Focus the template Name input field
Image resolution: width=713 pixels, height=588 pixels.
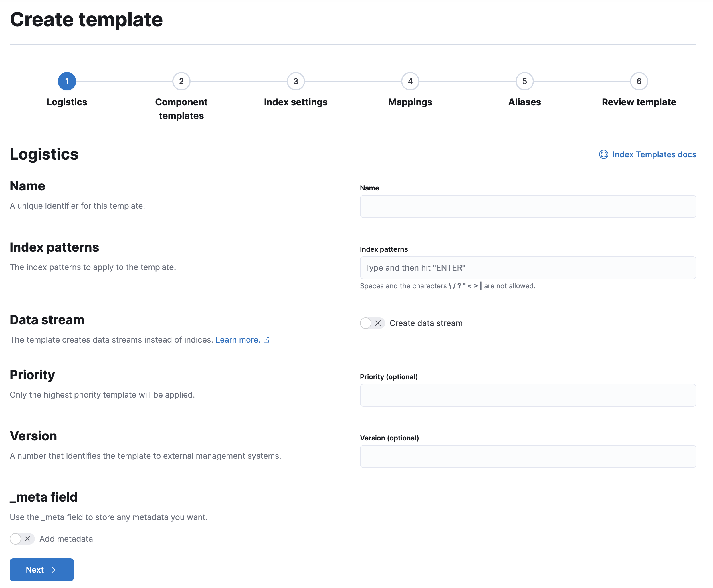[x=528, y=206]
